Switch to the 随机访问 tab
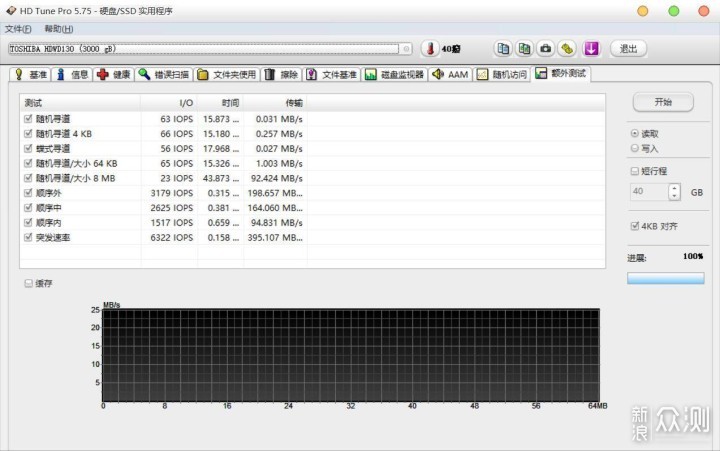720x451 pixels. point(502,74)
